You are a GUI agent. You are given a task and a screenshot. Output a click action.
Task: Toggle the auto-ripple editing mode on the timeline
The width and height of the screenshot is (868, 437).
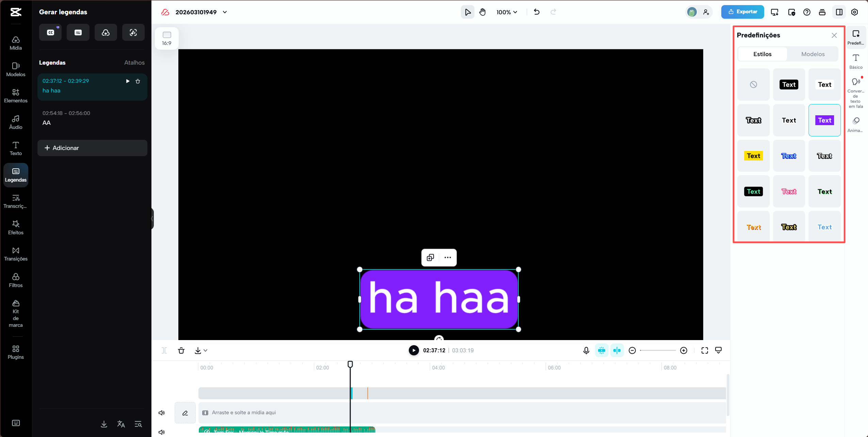617,350
